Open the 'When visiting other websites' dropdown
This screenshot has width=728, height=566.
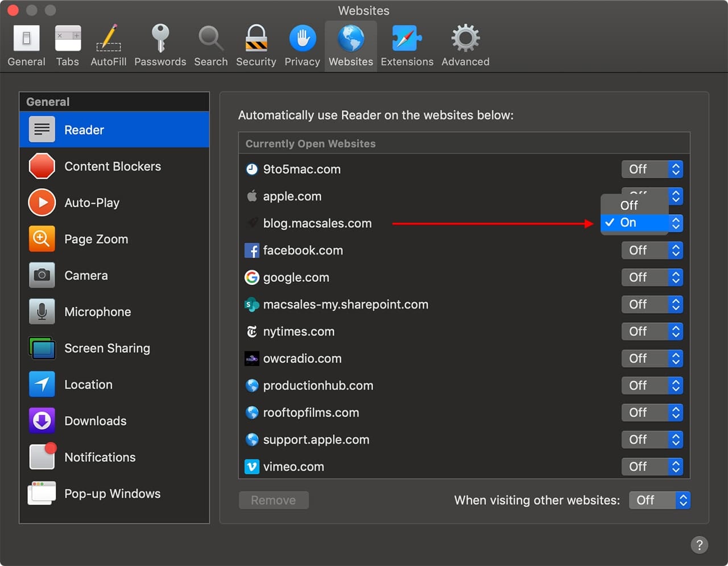(659, 501)
